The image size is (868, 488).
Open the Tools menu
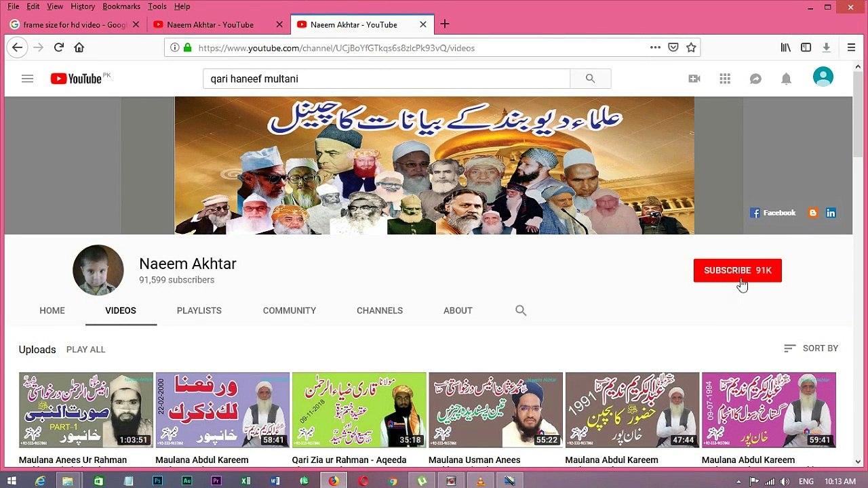[x=157, y=6]
